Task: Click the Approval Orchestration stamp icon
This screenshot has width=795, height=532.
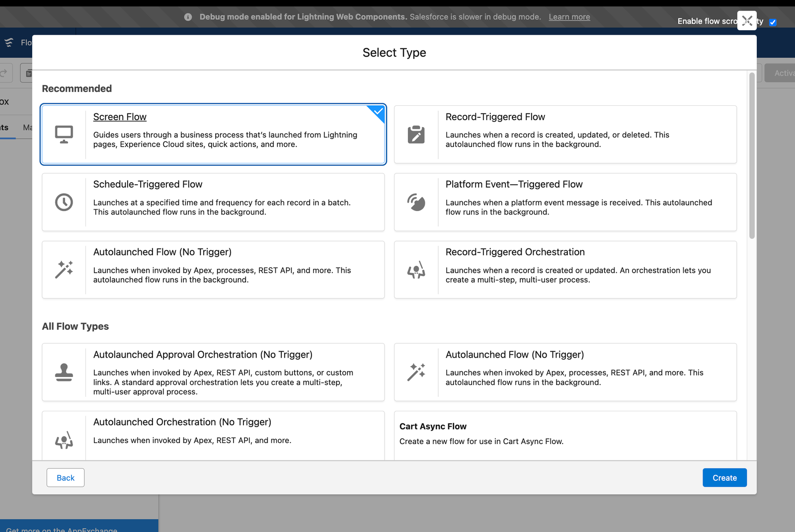Action: pos(64,372)
